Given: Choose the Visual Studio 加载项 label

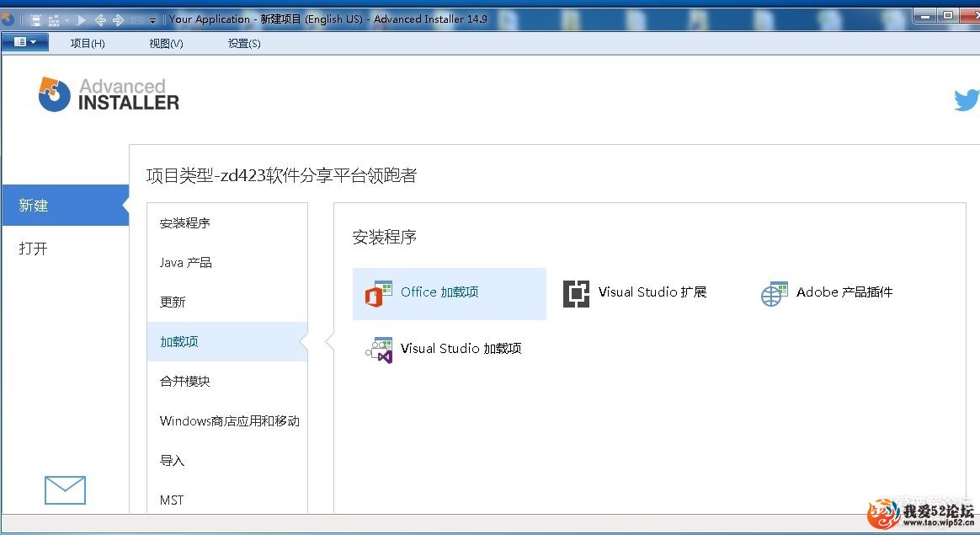Looking at the screenshot, I should pos(461,349).
